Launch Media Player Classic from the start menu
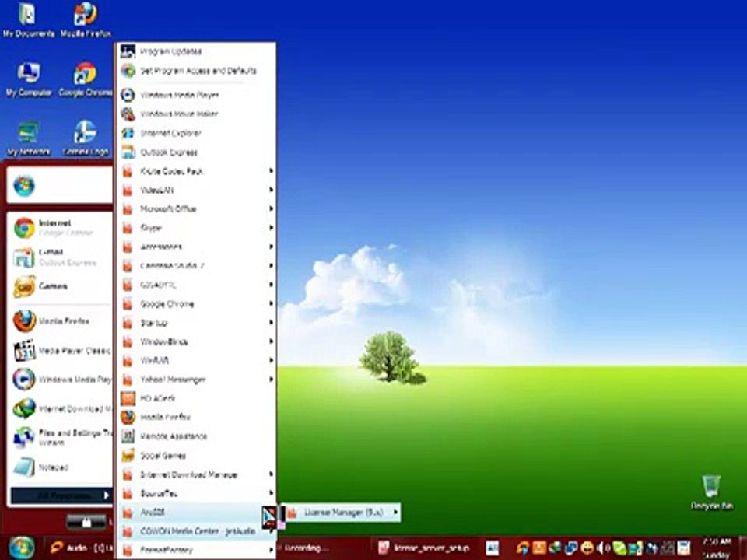Viewport: 747px width, 560px height. click(60, 351)
